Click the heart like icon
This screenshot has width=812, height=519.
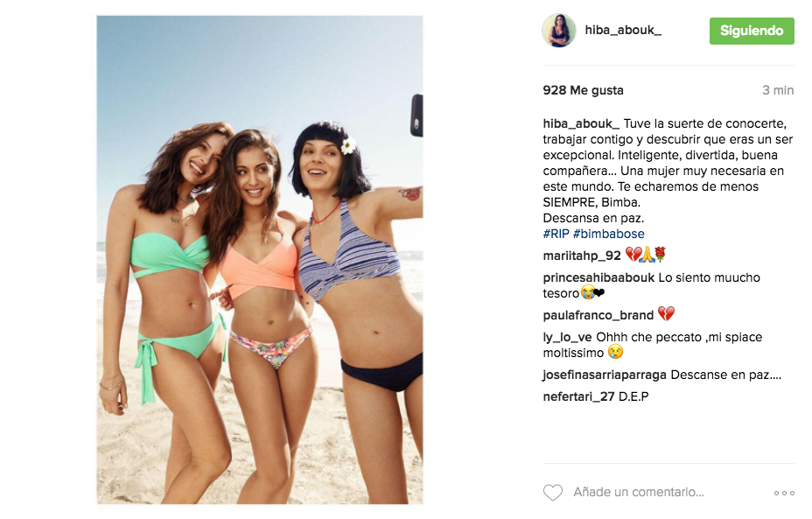pyautogui.click(x=552, y=492)
